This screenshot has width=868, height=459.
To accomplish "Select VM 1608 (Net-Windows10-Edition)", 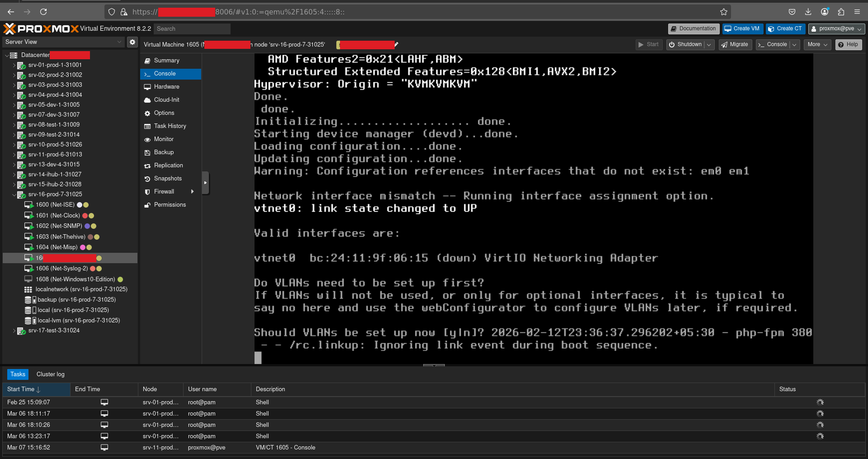I will coord(75,279).
